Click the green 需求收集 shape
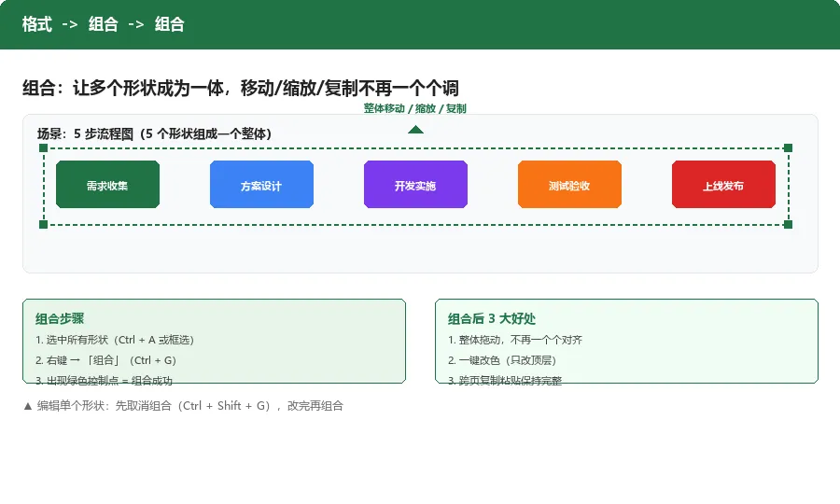840x504 pixels. [107, 184]
